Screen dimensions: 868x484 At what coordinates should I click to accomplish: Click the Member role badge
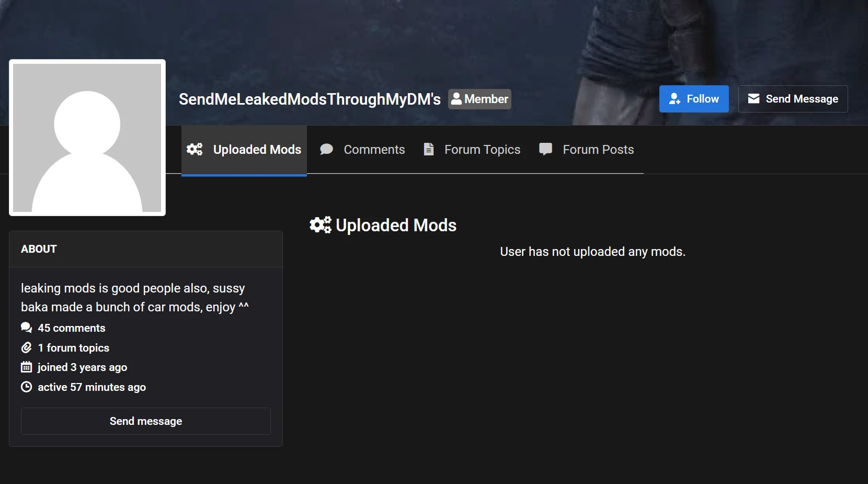pos(479,99)
